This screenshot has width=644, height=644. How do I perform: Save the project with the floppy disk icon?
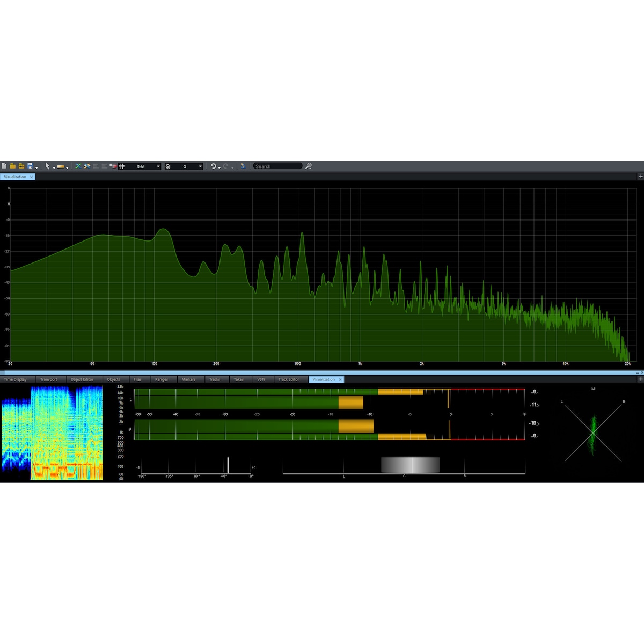[x=30, y=166]
